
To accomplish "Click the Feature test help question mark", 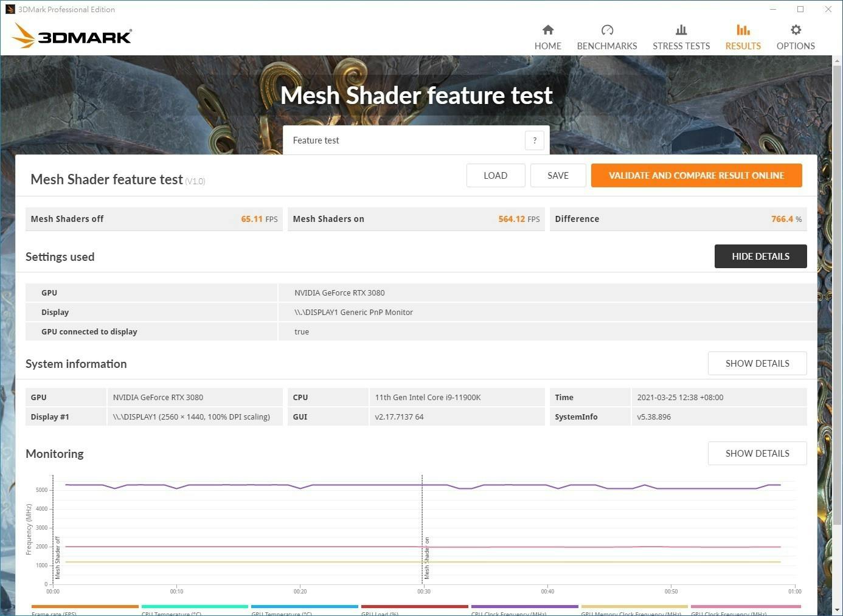I will pyautogui.click(x=534, y=140).
